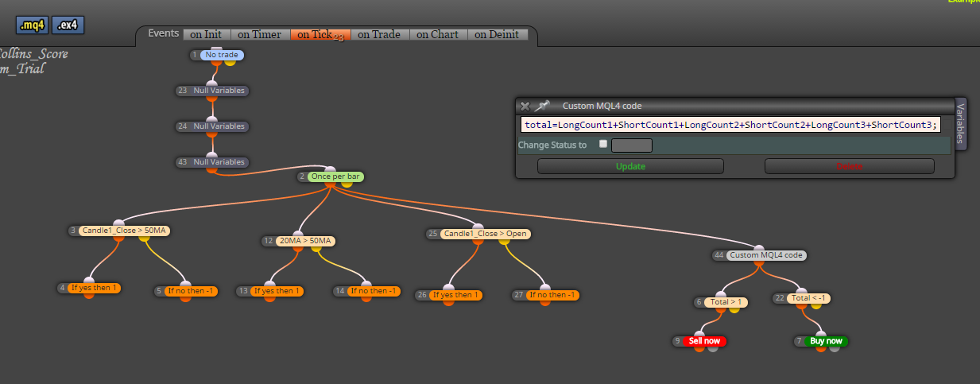
Task: Enable the Change Status to checkbox
Action: 603,145
